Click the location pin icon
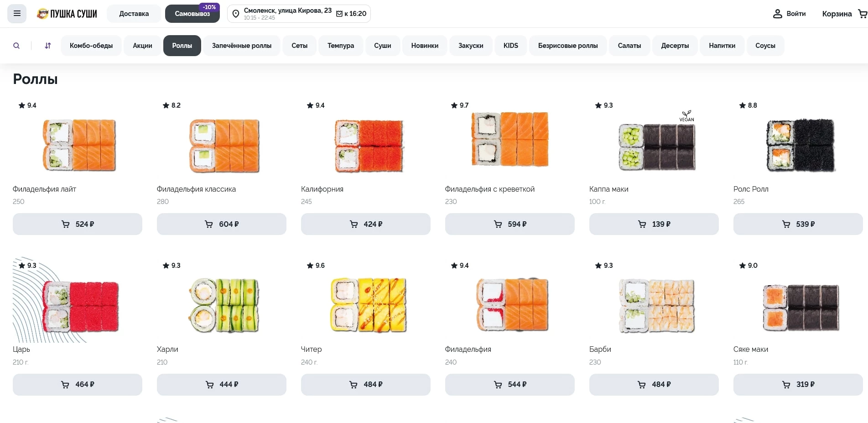 [236, 14]
